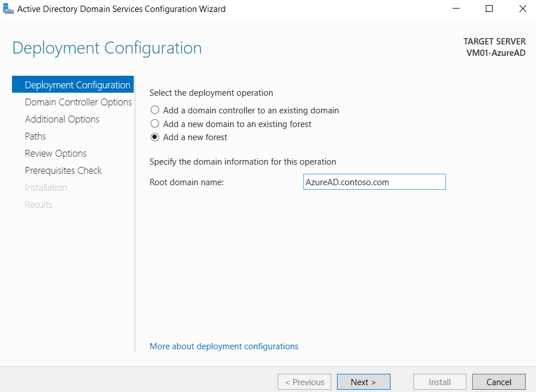Open More about deployment configurations link
The image size is (536, 392).
(224, 346)
